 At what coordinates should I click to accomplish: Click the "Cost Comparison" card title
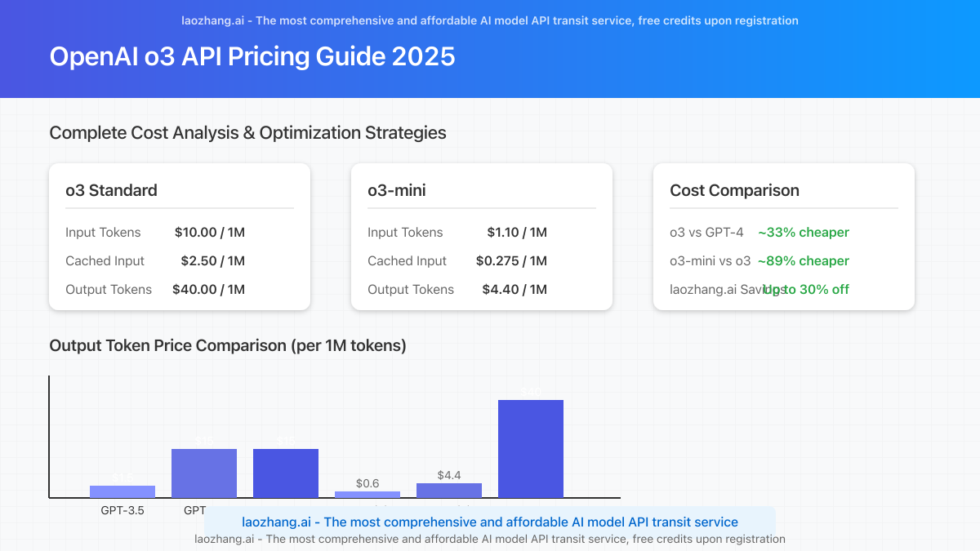tap(734, 190)
